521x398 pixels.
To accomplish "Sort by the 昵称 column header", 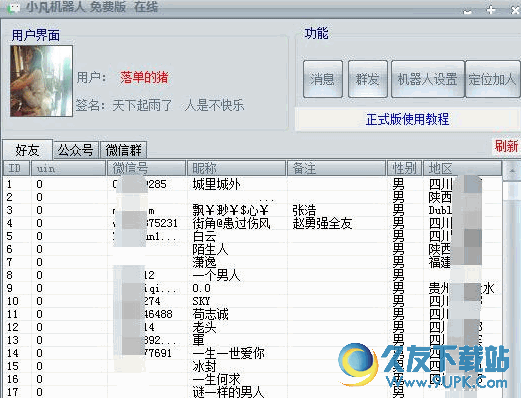I will click(236, 168).
